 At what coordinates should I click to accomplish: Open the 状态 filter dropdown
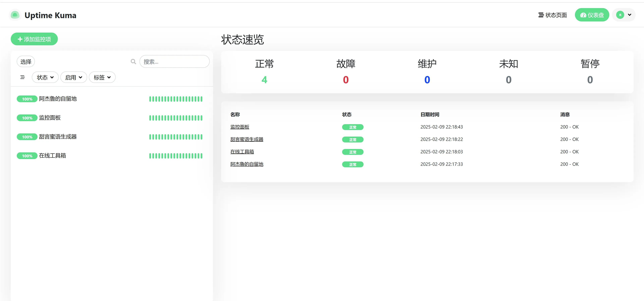pos(45,77)
